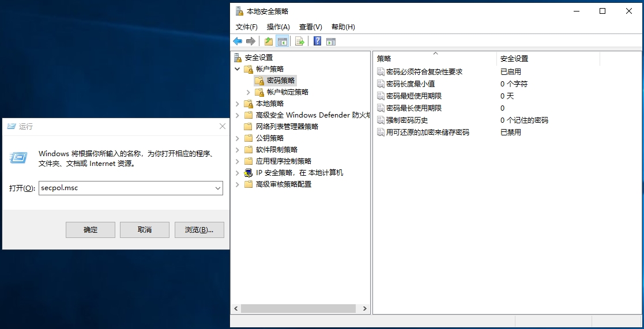
Task: Click the policy icon for 密码必须符合复杂性要求
Action: tap(381, 71)
